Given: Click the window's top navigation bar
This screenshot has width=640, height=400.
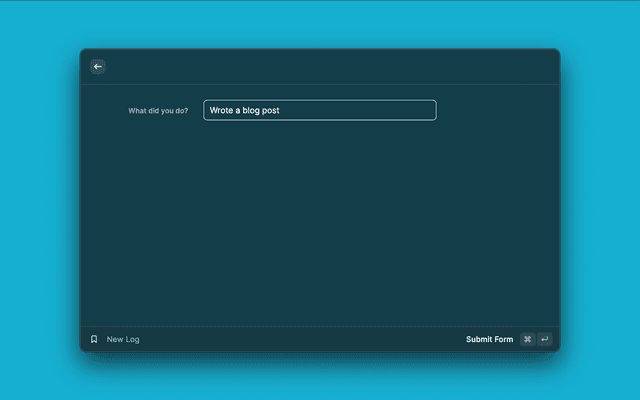Looking at the screenshot, I should pos(320,67).
